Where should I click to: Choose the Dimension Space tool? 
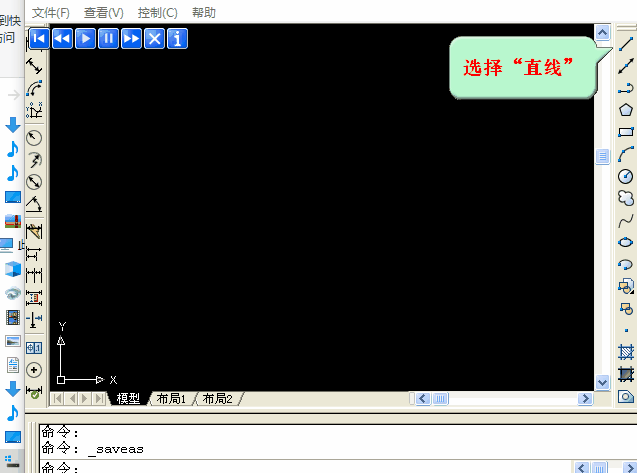[34, 297]
